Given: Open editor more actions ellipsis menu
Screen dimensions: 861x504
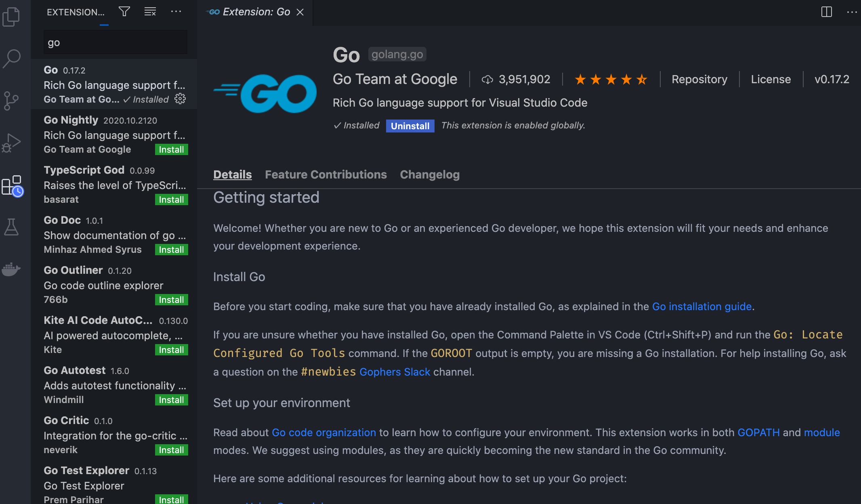Looking at the screenshot, I should 851,12.
